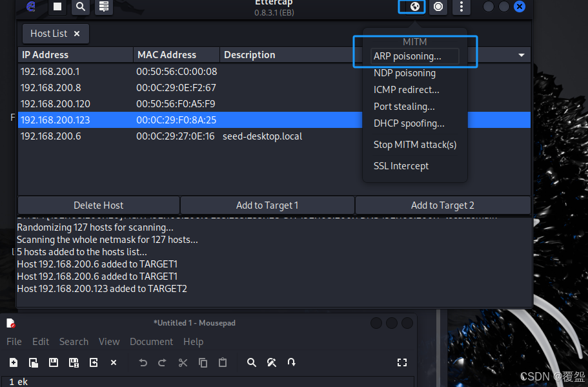Open Mousepad Search menu
The width and height of the screenshot is (588, 387).
point(74,342)
